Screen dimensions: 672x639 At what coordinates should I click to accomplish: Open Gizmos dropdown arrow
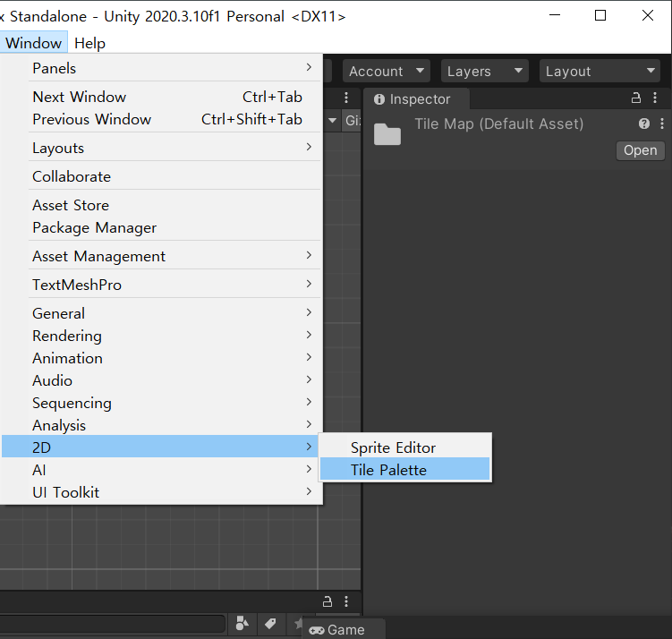333,121
